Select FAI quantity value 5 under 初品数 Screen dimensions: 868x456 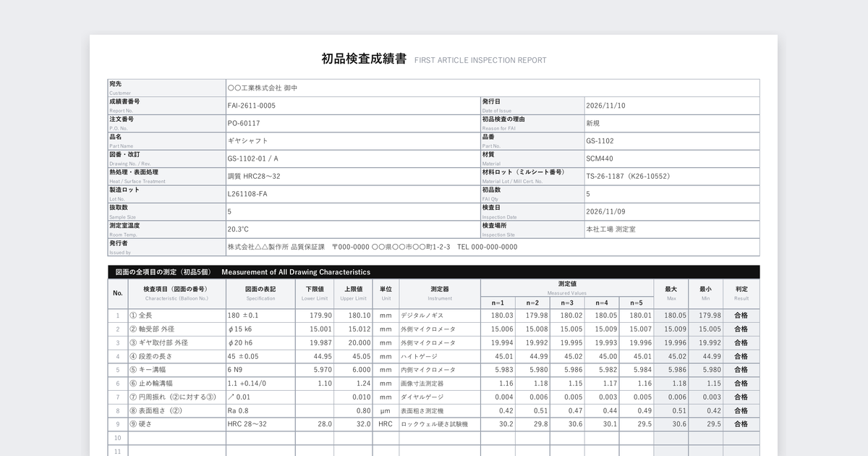(672, 194)
